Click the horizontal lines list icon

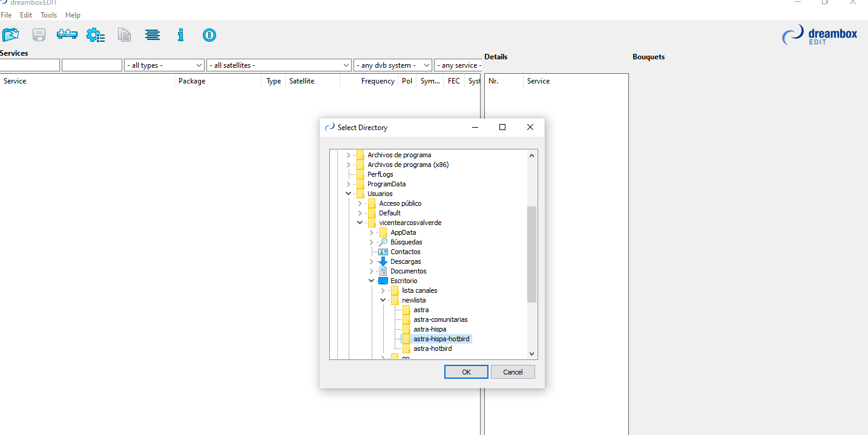tap(153, 35)
